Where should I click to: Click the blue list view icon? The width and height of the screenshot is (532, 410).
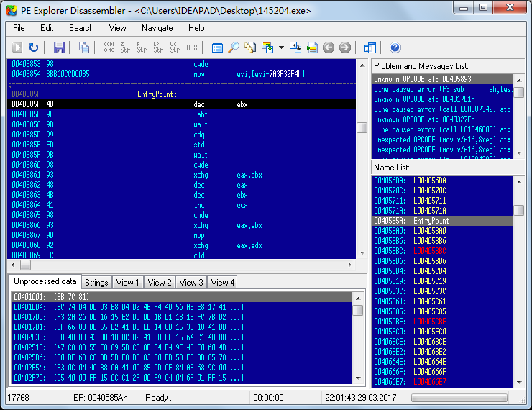click(x=217, y=48)
